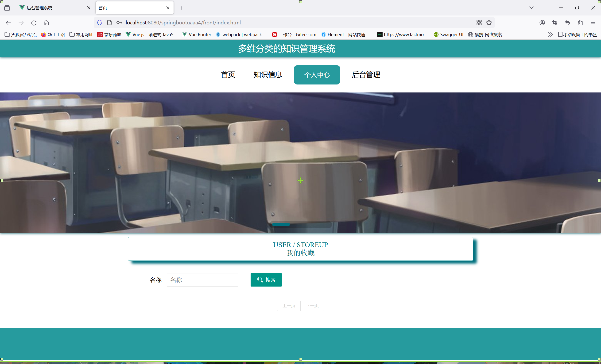Open the extensions puzzle icon
This screenshot has width=601, height=364.
[580, 23]
